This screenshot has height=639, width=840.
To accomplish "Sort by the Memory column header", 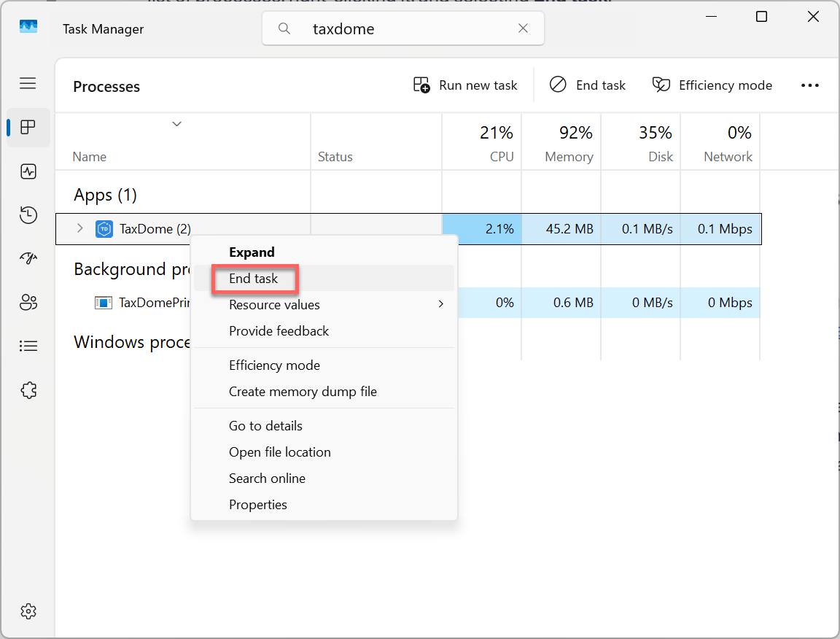I will 561,142.
